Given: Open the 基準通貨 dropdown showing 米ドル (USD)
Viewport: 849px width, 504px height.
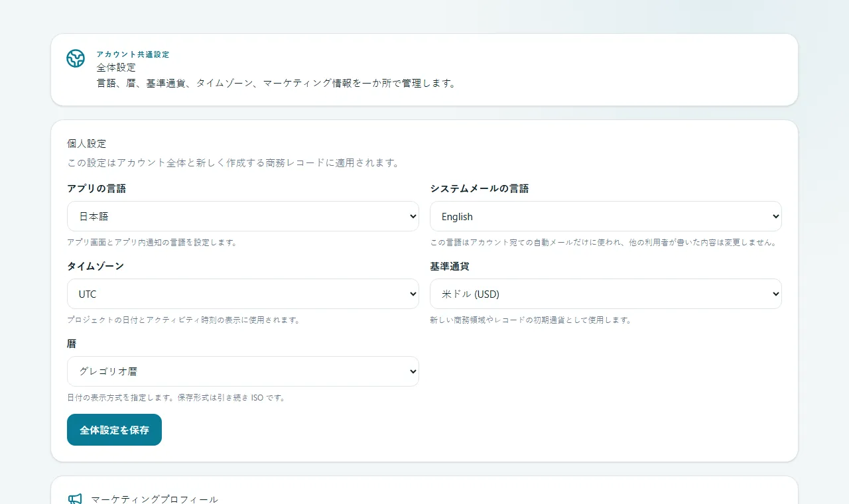Looking at the screenshot, I should click(x=606, y=294).
